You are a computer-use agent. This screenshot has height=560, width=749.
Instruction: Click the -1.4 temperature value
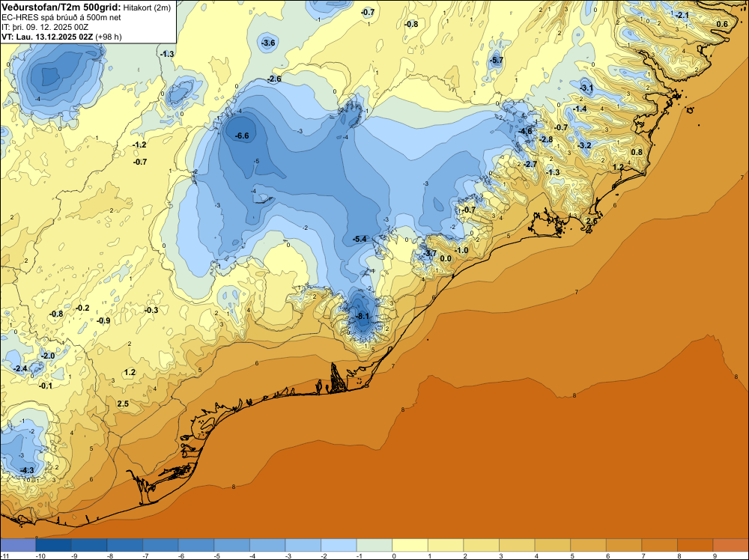click(580, 109)
